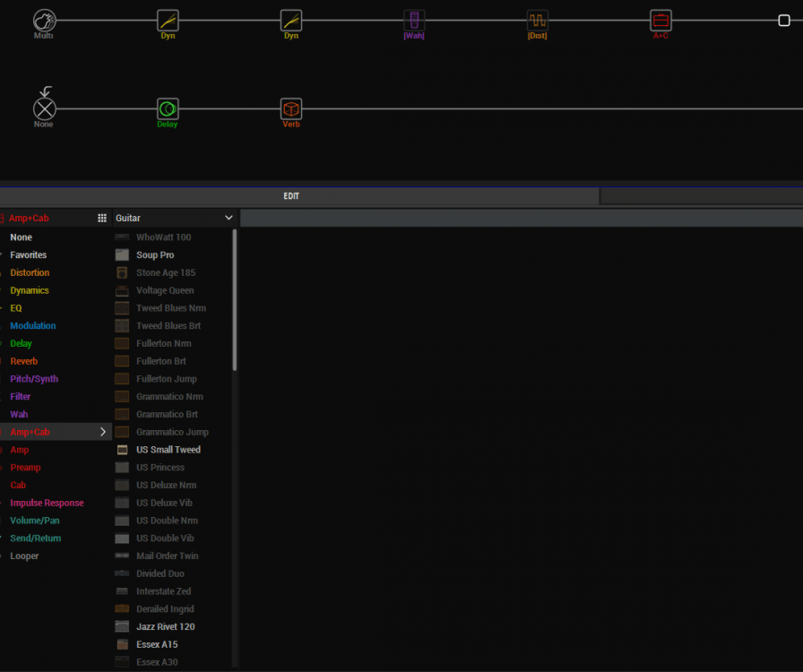Select the Multi input block
This screenshot has height=672, width=803.
pyautogui.click(x=45, y=21)
